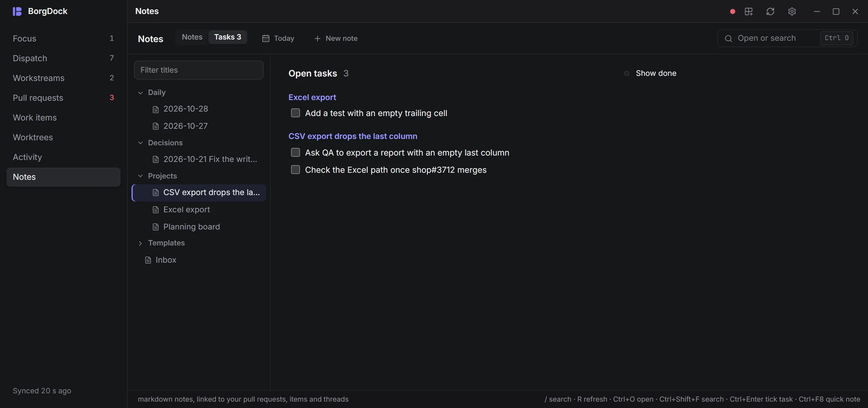868x408 pixels.
Task: Click document icon beside the 2026-10-21 decision
Action: point(155,159)
